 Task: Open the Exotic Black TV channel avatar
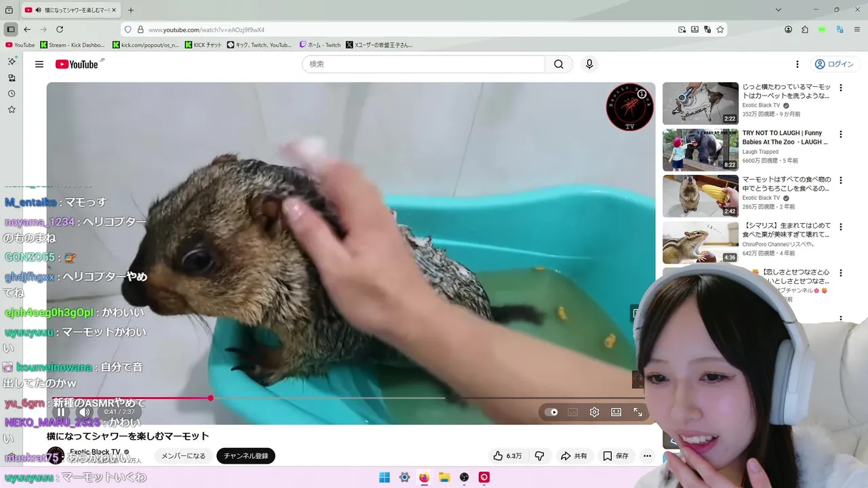[56, 456]
